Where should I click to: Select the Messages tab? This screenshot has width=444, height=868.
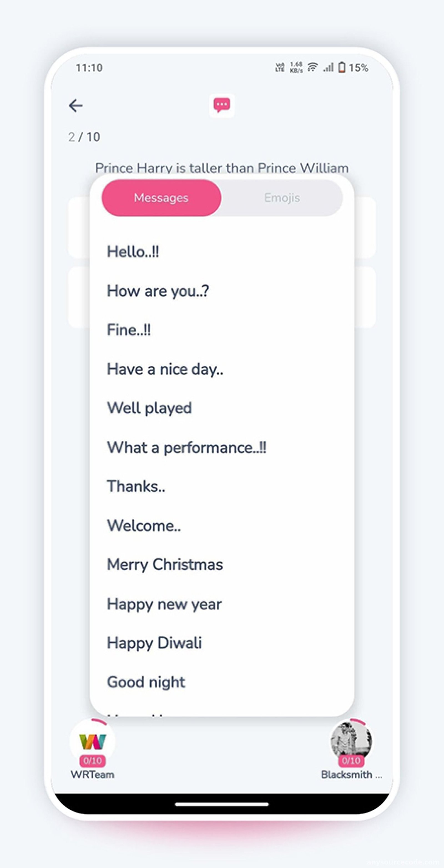pos(161,198)
